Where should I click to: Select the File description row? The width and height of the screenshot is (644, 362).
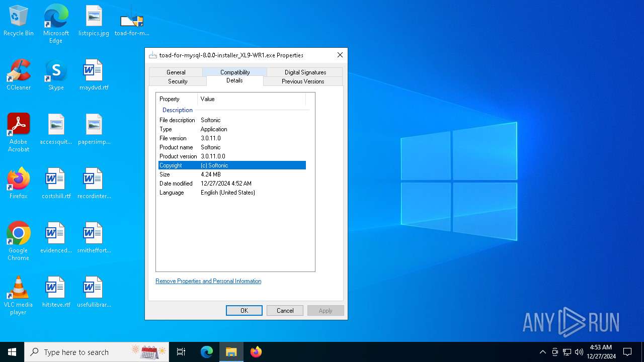coord(232,120)
